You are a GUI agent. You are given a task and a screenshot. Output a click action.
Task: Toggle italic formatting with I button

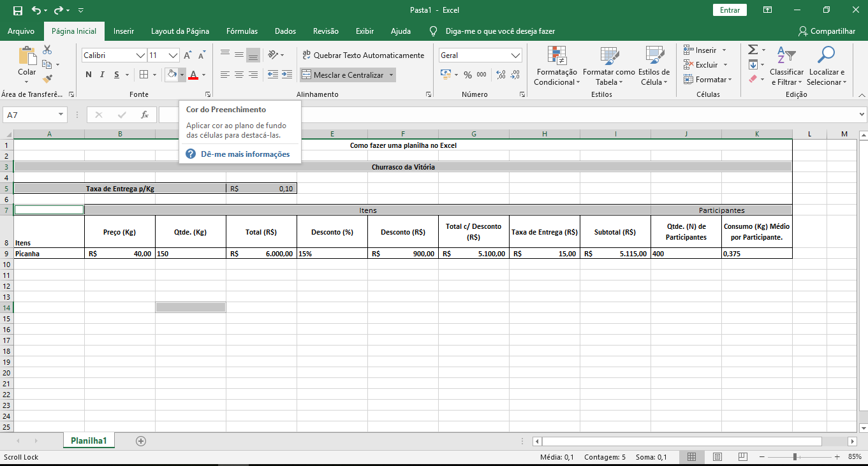[x=103, y=75]
